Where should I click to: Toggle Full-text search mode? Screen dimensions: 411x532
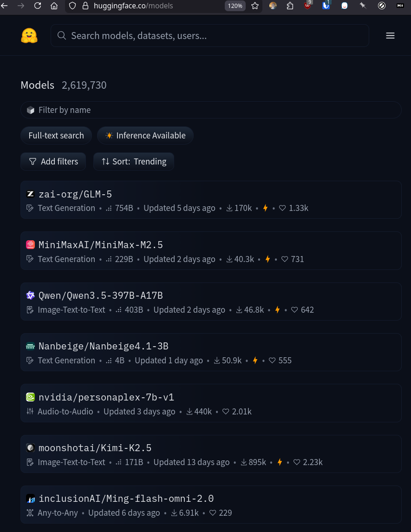(56, 136)
